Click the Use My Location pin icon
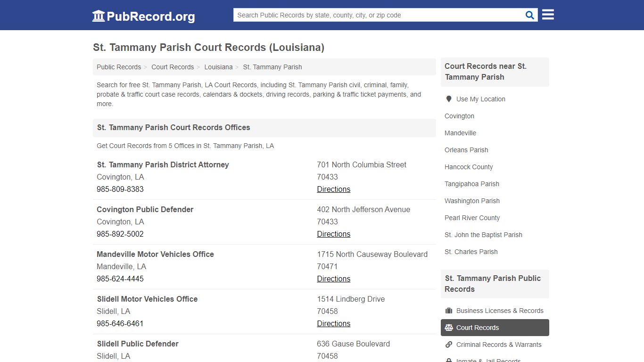Image resolution: width=644 pixels, height=362 pixels. [449, 99]
